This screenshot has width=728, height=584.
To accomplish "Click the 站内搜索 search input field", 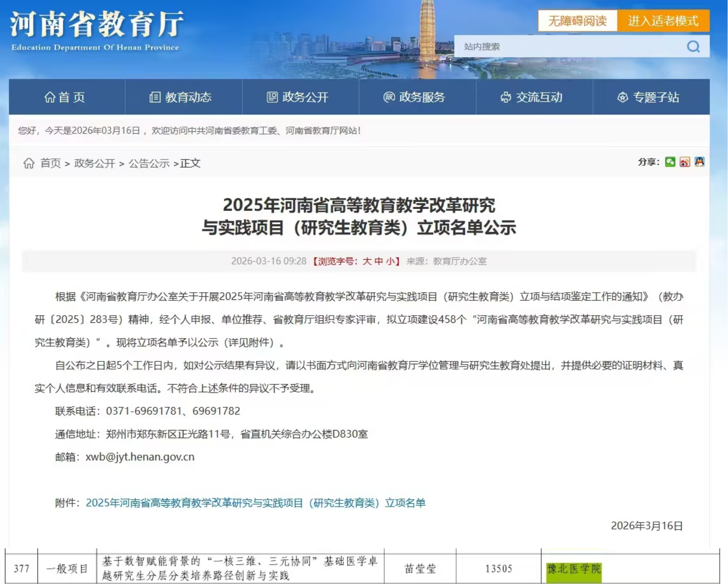I will click(571, 47).
